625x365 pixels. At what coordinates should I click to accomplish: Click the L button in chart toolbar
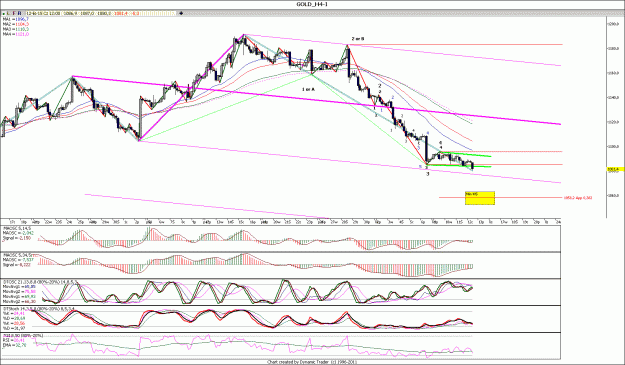click(8, 13)
